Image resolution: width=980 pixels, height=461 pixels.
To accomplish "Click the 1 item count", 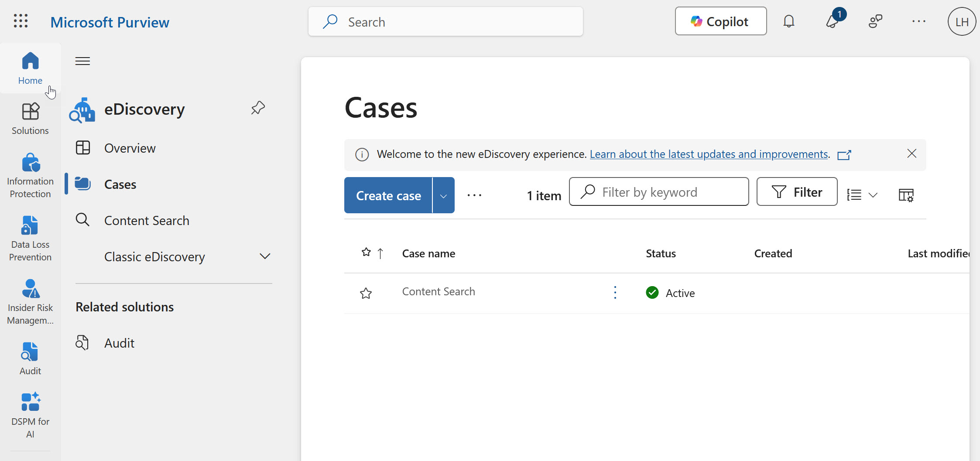I will point(544,195).
